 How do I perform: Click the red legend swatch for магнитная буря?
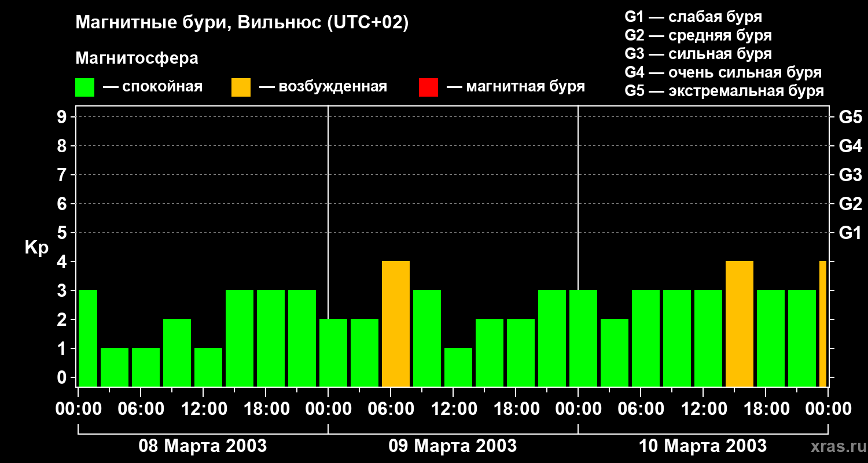[428, 87]
